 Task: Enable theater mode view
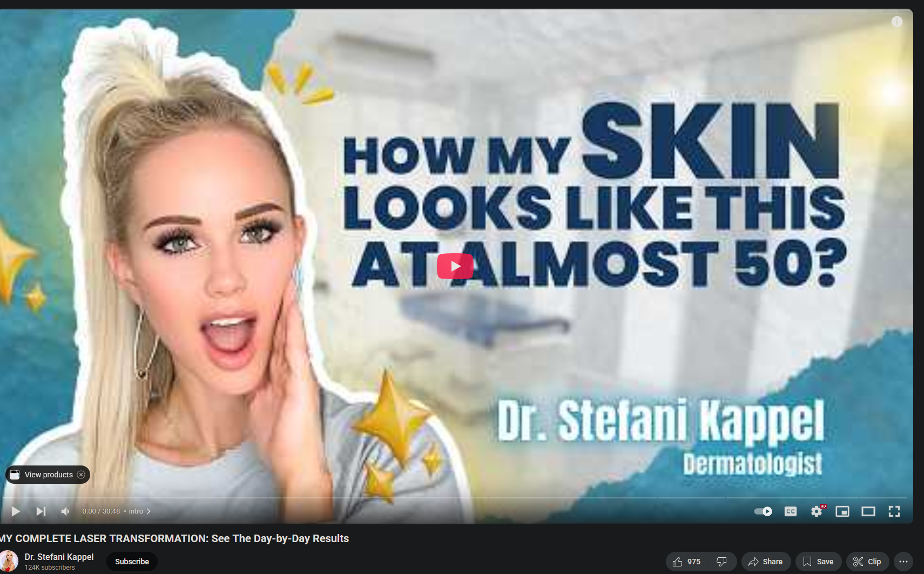[868, 511]
